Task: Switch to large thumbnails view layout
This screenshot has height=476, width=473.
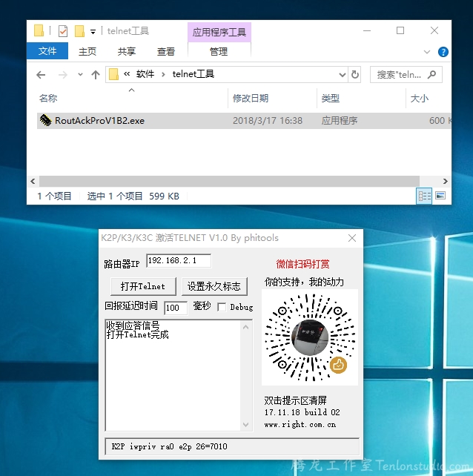Action: [x=440, y=196]
